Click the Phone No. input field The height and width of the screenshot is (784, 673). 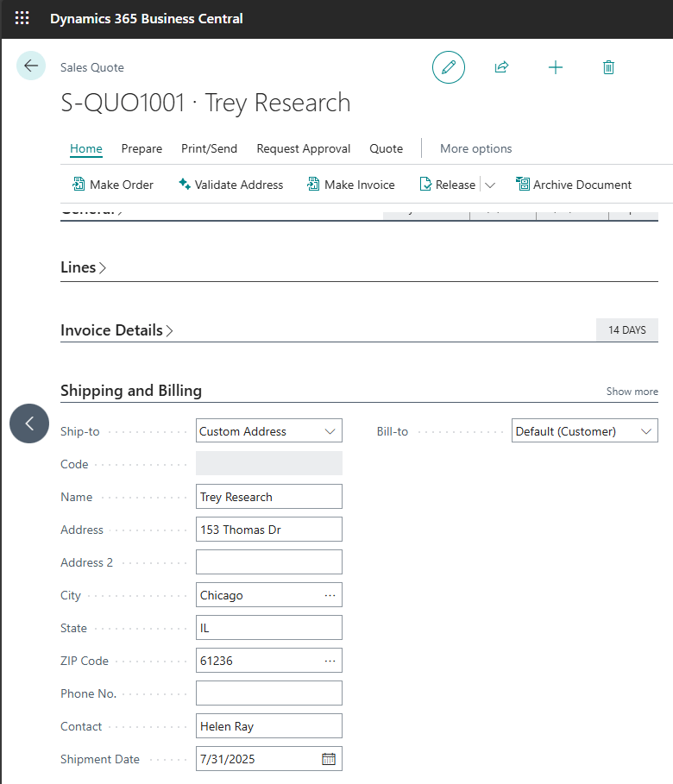pos(268,693)
